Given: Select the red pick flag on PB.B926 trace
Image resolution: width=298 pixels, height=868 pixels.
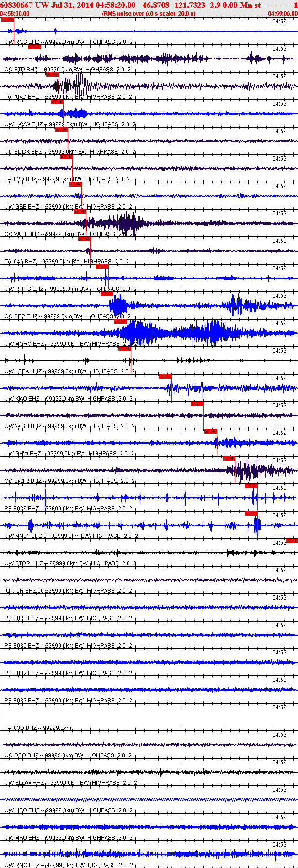Looking at the screenshot, I should pyautogui.click(x=251, y=486).
